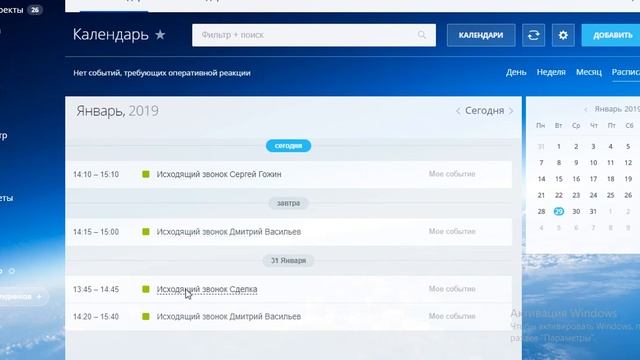Open event Исходящий звонок Сергей Гожин
This screenshot has height=360, width=640.
219,174
